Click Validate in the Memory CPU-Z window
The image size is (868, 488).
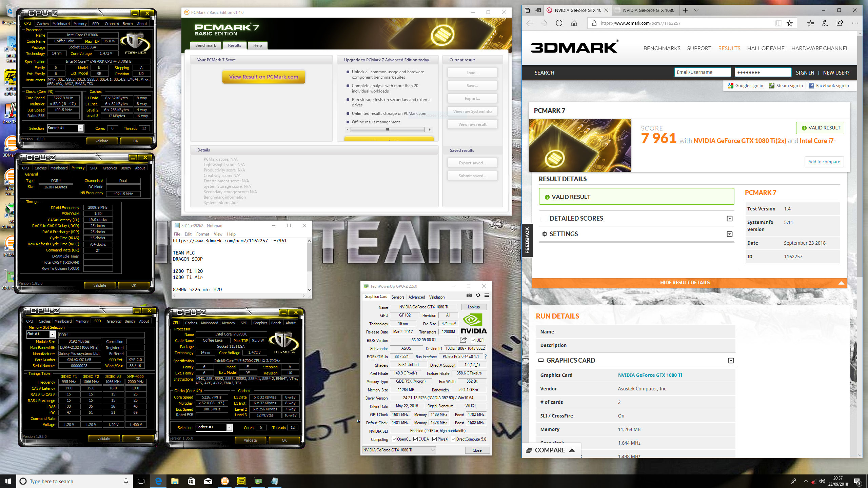[x=100, y=285]
